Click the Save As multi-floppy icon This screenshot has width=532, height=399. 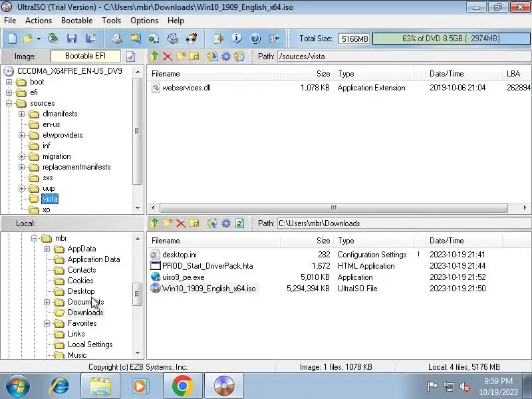coord(90,39)
